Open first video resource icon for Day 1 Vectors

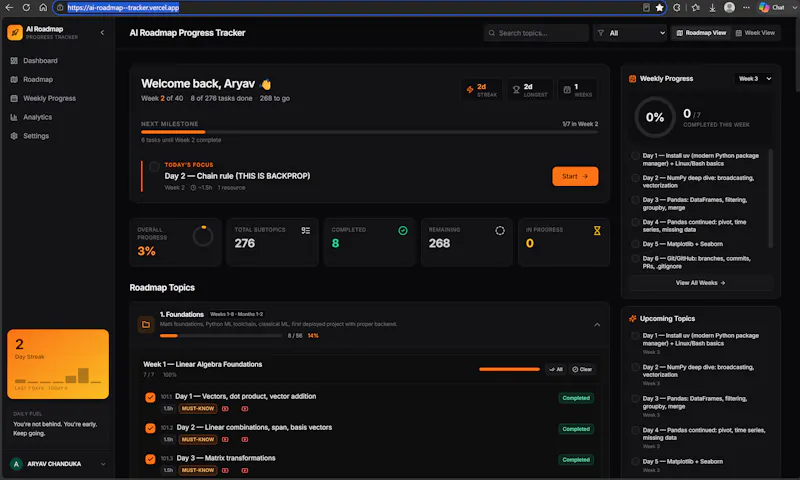(x=226, y=409)
